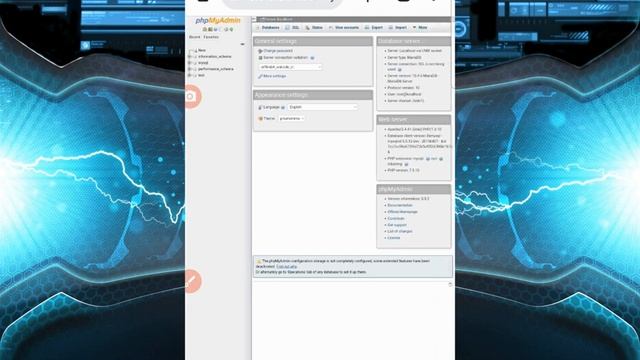Click the console toggle icon at page bottom right
640x360 pixels.
[450, 284]
